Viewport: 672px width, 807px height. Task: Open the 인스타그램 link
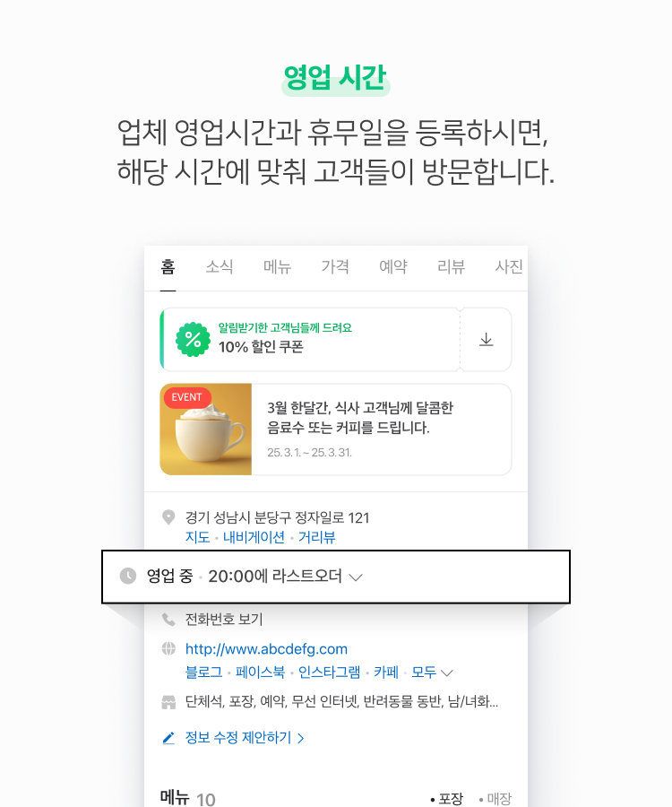click(x=329, y=672)
